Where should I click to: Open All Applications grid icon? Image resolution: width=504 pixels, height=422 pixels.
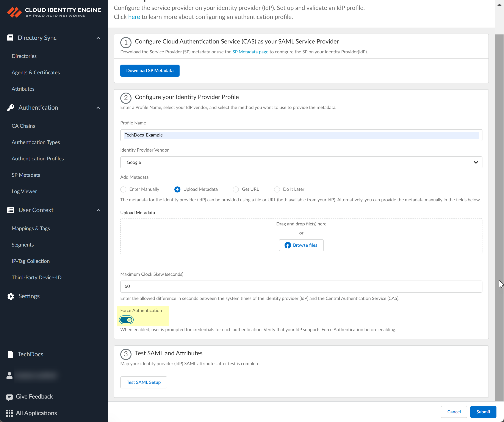pos(9,413)
